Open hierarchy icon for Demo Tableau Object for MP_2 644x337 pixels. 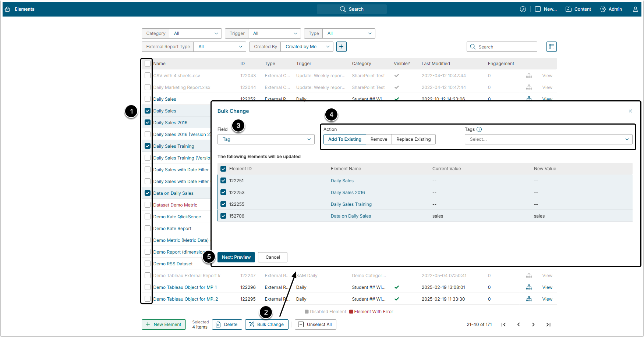coord(529,299)
